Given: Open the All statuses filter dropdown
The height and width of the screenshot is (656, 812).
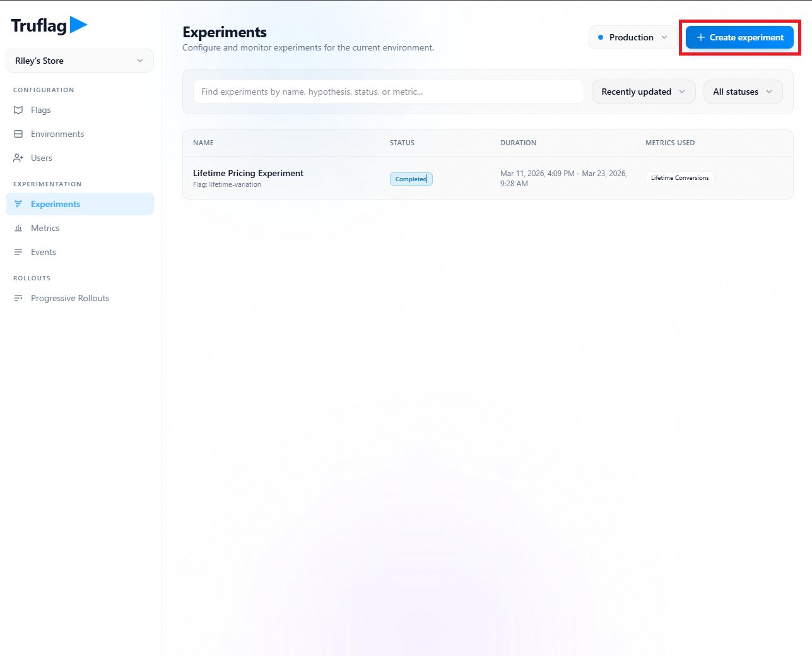Looking at the screenshot, I should coord(742,92).
